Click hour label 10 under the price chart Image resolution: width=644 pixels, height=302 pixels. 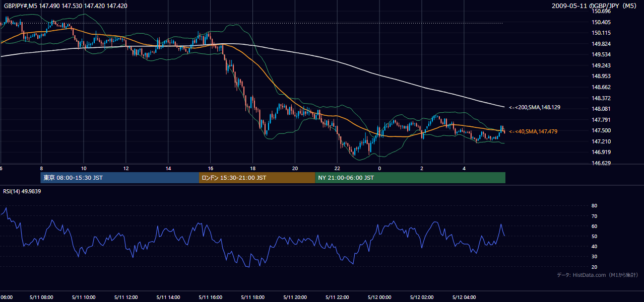click(x=84, y=169)
